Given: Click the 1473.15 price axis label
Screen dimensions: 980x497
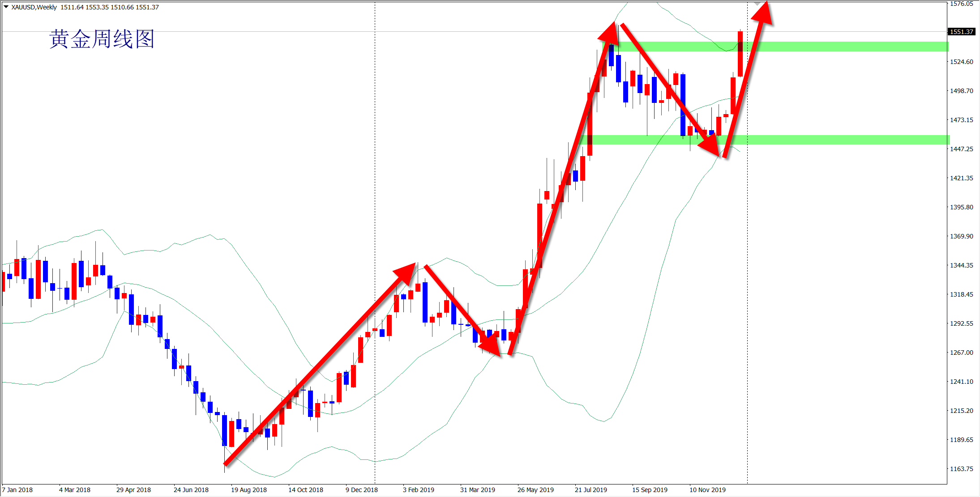Looking at the screenshot, I should coord(962,120).
